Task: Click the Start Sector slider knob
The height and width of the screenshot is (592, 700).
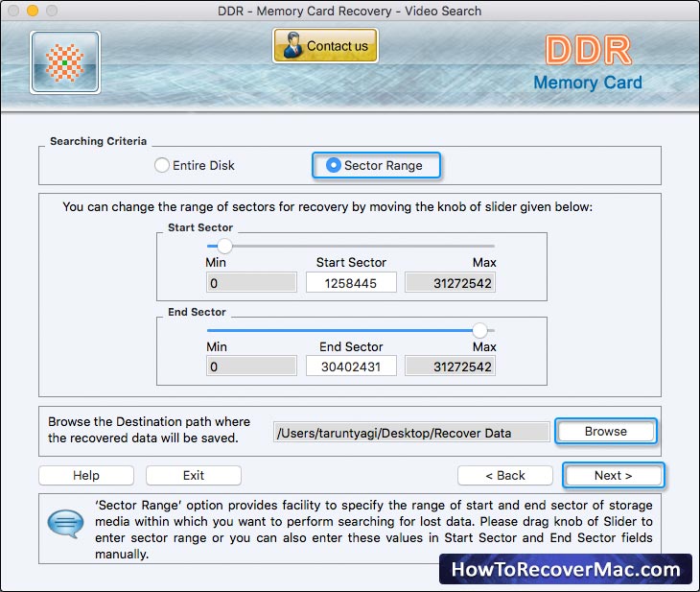Action: click(224, 246)
